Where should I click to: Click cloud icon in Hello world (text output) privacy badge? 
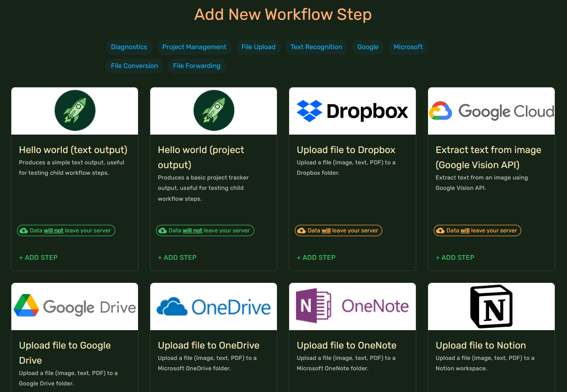[24, 230]
